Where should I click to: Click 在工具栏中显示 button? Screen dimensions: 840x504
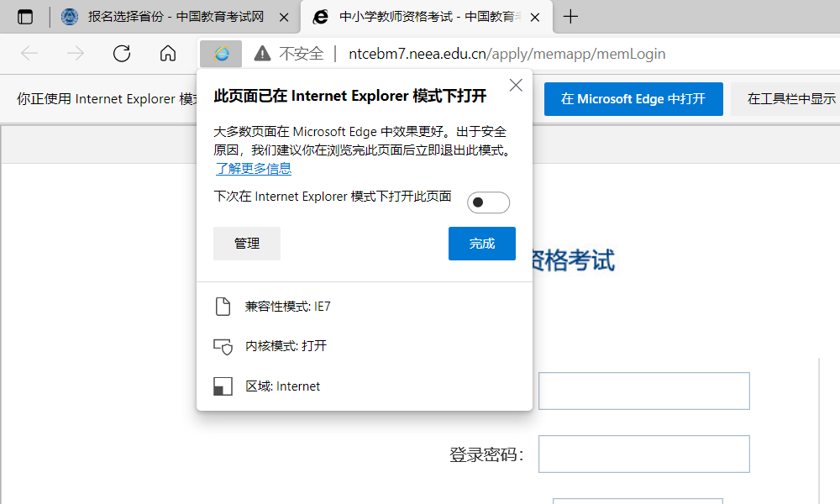790,99
